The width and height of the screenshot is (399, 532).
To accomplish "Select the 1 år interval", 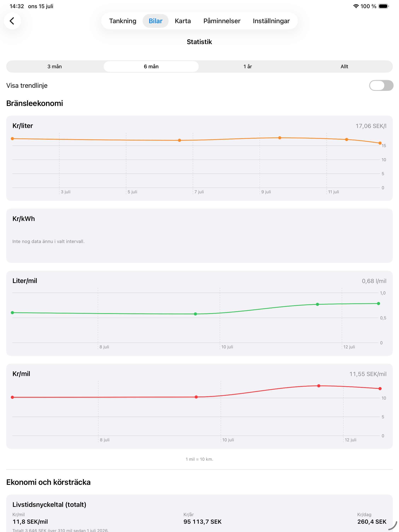I will click(x=247, y=66).
